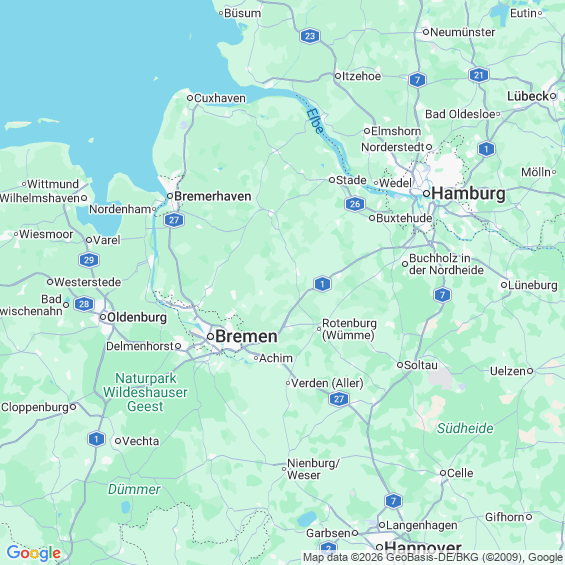565x565 pixels.
Task: Click Naturpark Wildeshauser Geest label
Action: (x=146, y=392)
